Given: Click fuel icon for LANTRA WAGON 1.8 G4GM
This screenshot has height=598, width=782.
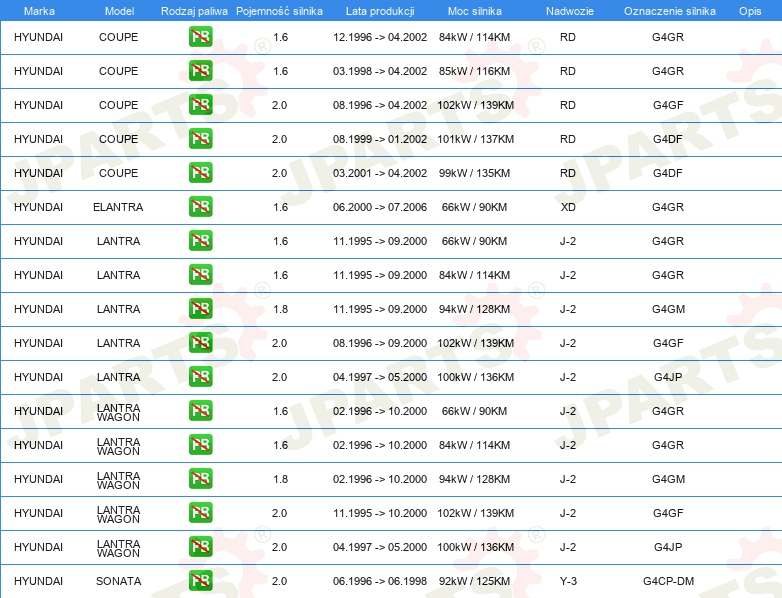Looking at the screenshot, I should [x=200, y=479].
